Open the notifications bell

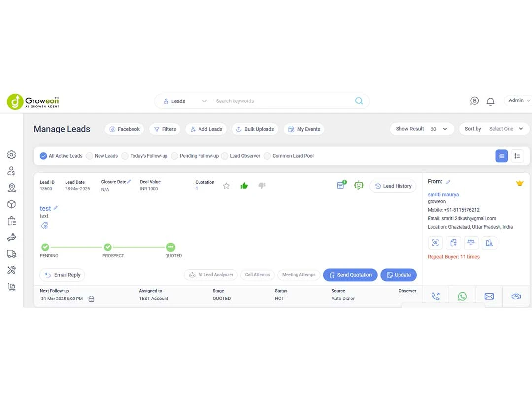pyautogui.click(x=490, y=101)
